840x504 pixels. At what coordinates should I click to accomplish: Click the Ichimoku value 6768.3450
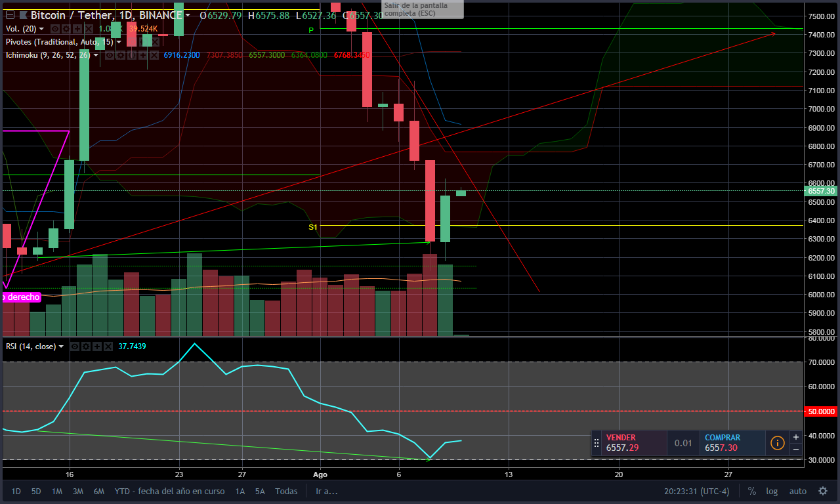point(352,55)
